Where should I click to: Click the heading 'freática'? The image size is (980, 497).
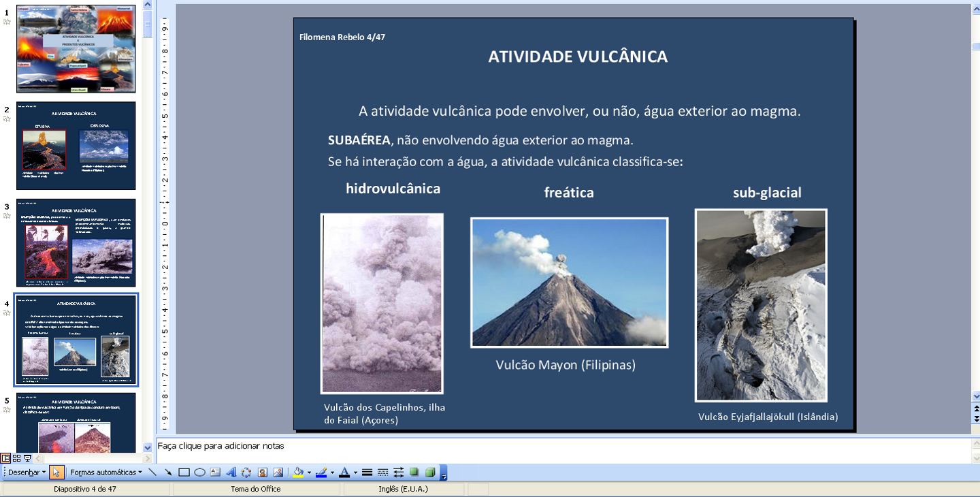click(x=569, y=193)
